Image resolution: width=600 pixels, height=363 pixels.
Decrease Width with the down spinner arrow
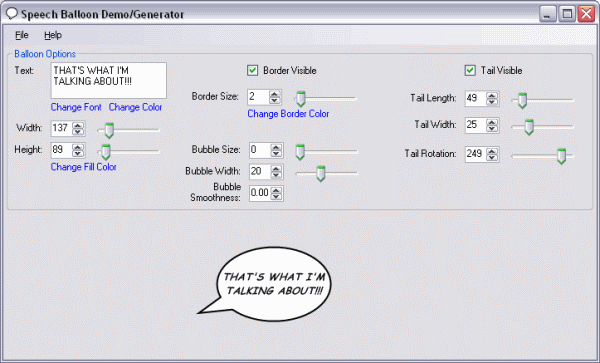coord(78,132)
